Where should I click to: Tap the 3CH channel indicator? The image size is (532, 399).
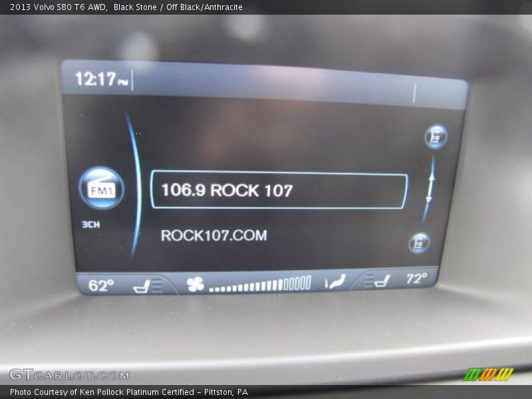click(91, 225)
